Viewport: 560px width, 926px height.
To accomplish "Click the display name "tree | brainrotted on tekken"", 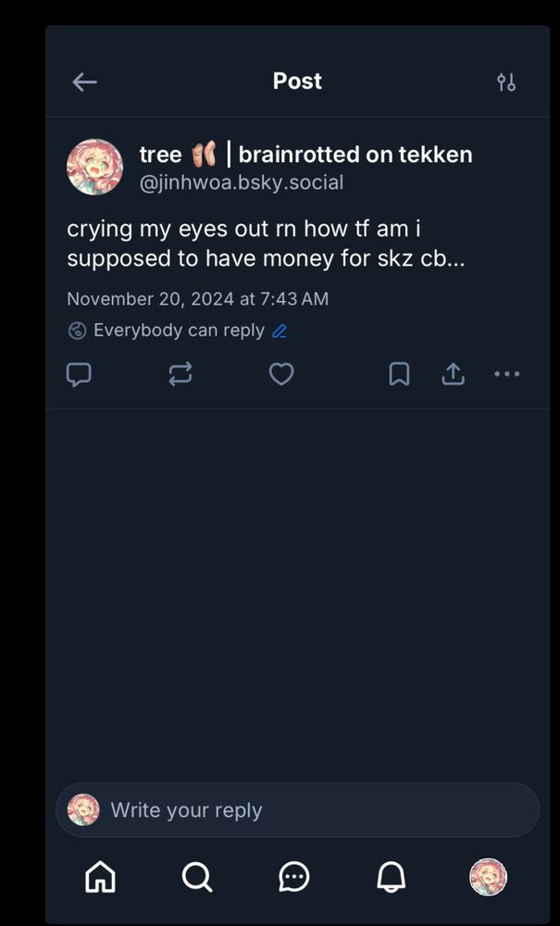I will [x=305, y=154].
